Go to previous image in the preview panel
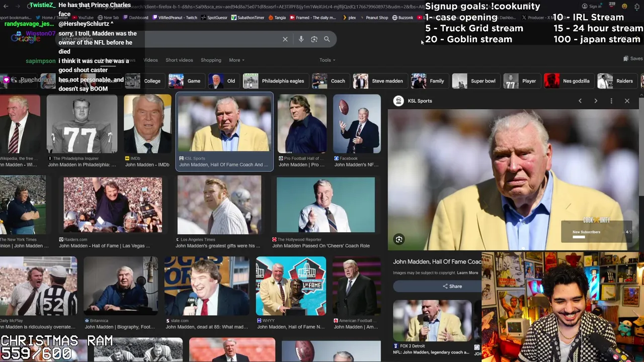Image resolution: width=644 pixels, height=362 pixels. coord(580,101)
